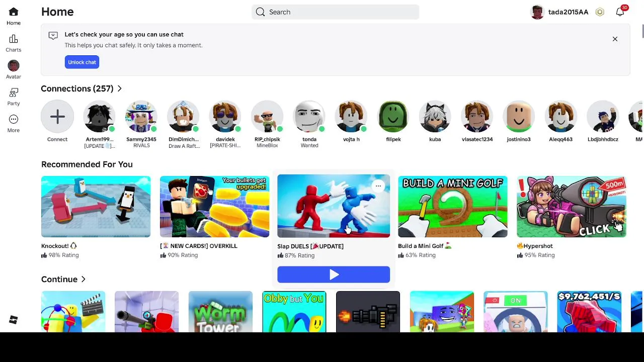Screen dimensions: 644x362
Task: Click the tada2015AA username
Action: click(568, 12)
